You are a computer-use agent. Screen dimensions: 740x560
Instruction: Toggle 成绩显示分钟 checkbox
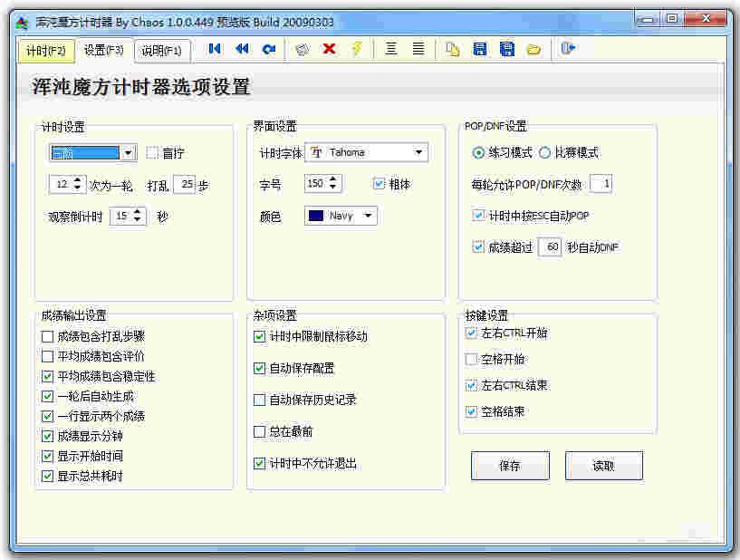click(48, 436)
